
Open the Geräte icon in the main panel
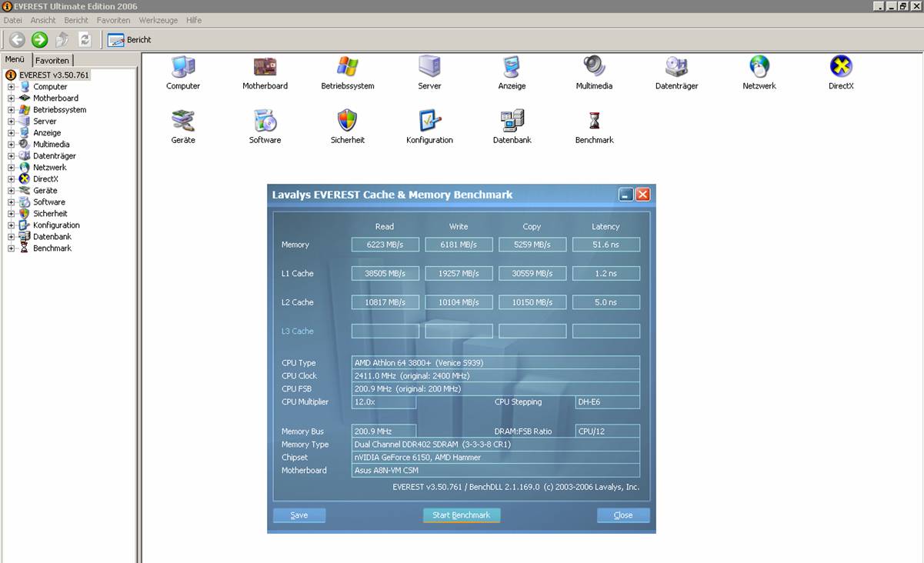pyautogui.click(x=183, y=121)
